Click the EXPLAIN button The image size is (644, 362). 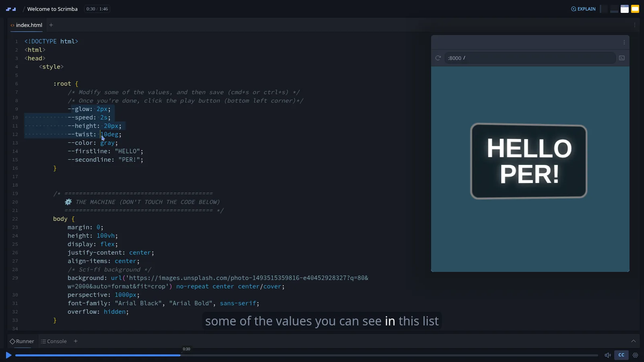(x=583, y=9)
